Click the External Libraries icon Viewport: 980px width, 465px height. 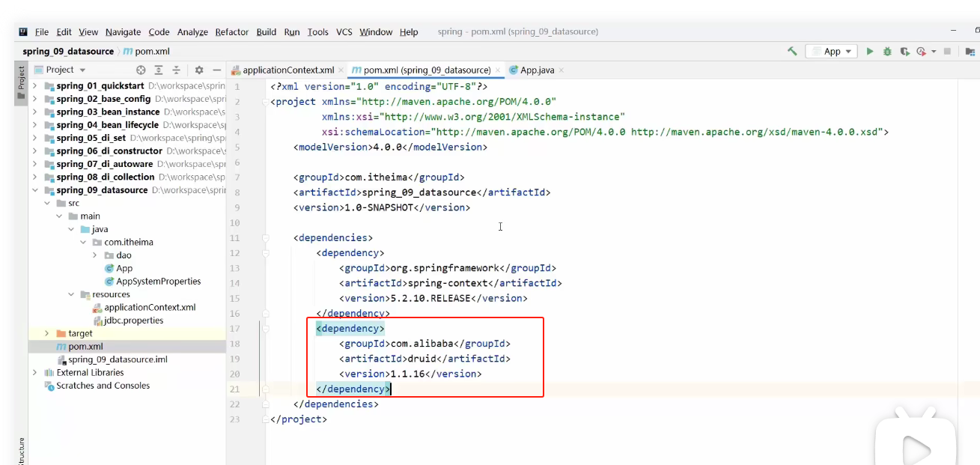coord(49,373)
